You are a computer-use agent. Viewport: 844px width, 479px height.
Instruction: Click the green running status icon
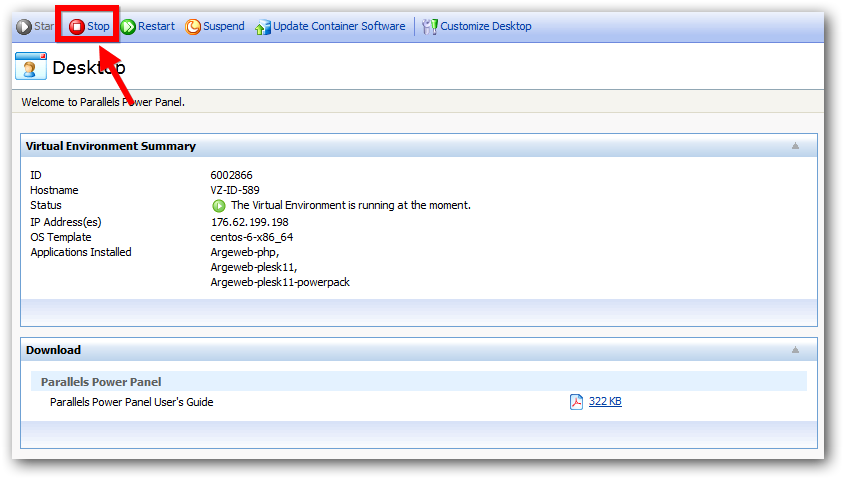pyautogui.click(x=219, y=206)
